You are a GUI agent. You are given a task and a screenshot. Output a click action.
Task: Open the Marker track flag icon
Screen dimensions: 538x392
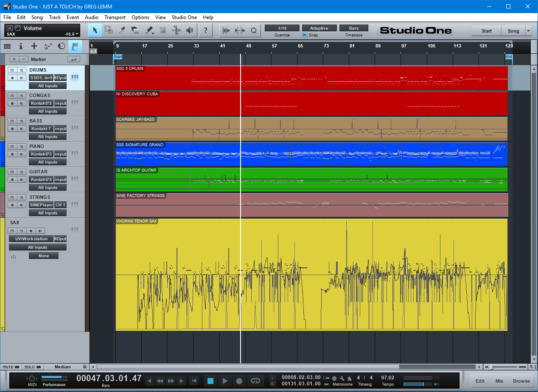75,46
